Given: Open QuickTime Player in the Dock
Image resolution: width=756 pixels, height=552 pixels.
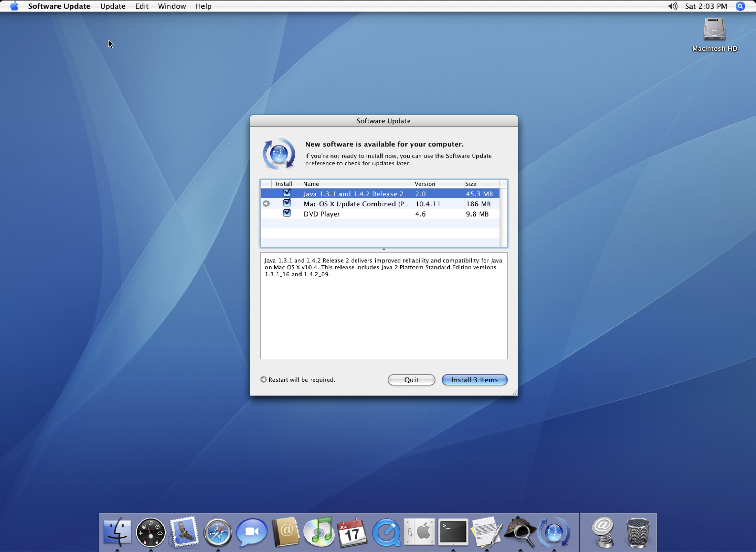Looking at the screenshot, I should click(x=386, y=532).
